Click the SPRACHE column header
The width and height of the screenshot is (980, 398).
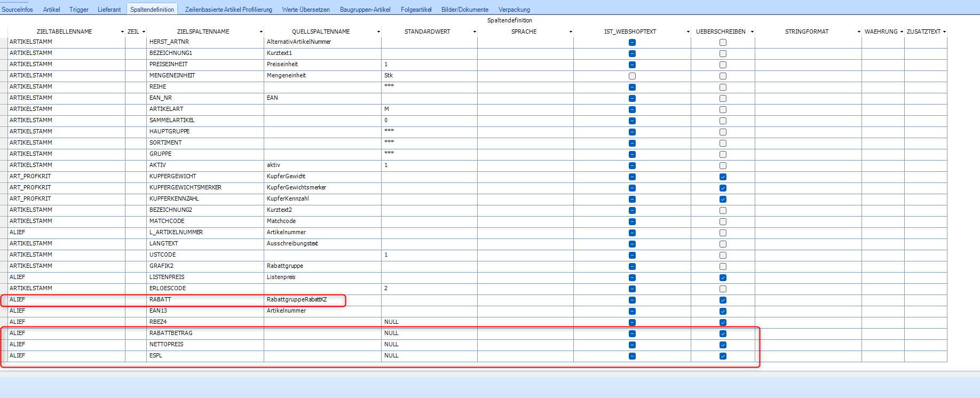tap(524, 32)
